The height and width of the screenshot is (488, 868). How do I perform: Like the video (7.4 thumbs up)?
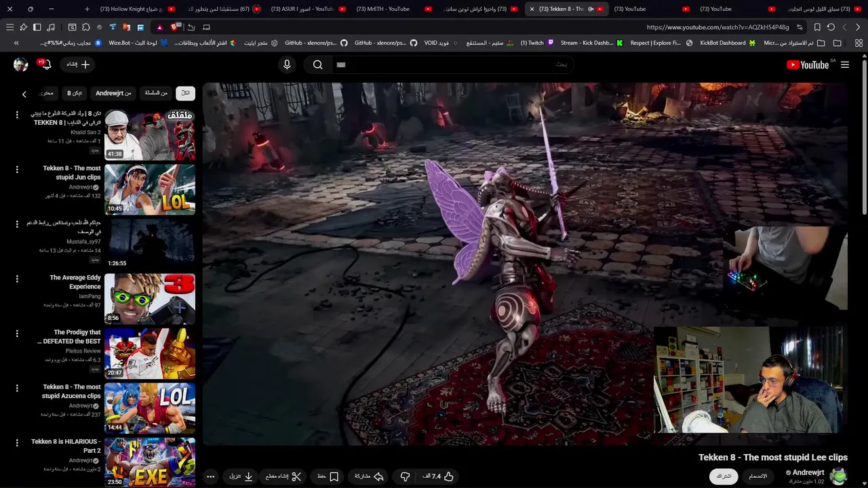(x=438, y=476)
